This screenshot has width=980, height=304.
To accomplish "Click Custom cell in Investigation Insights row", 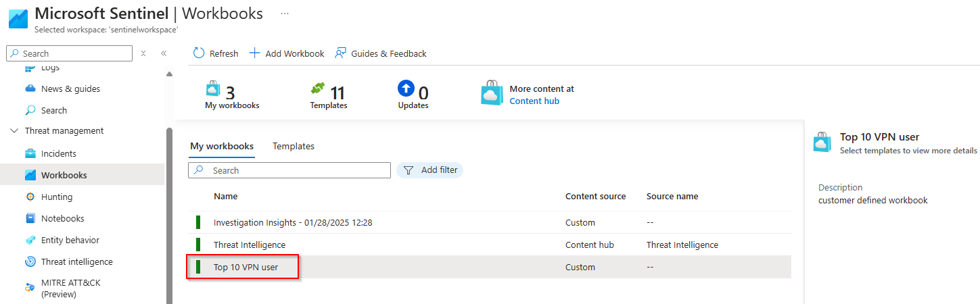I will pos(580,222).
